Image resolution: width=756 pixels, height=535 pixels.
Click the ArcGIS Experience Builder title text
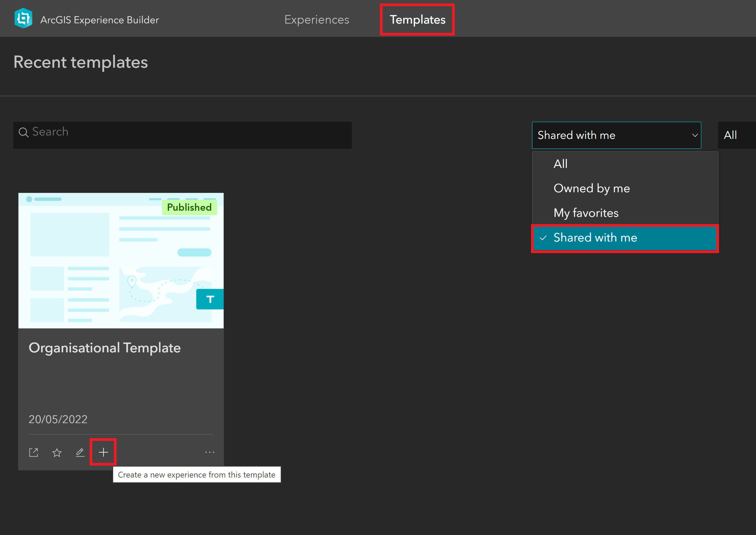tap(100, 20)
